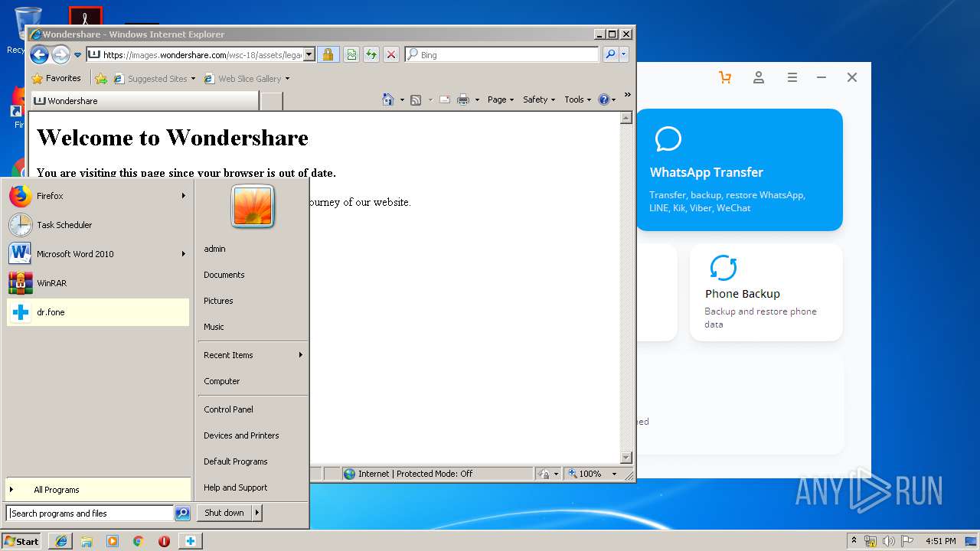Open Control Panel from Start menu
The image size is (980, 551).
[228, 409]
